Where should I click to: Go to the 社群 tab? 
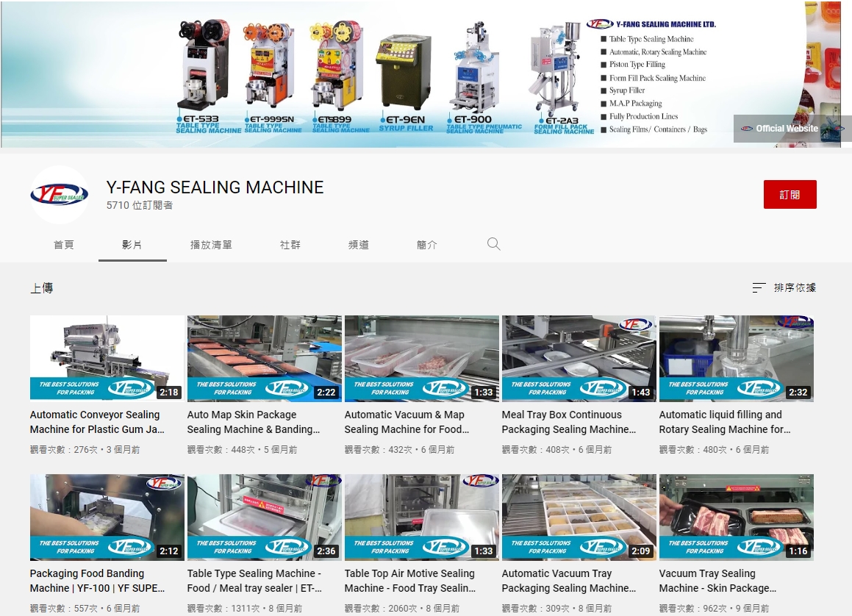point(290,245)
